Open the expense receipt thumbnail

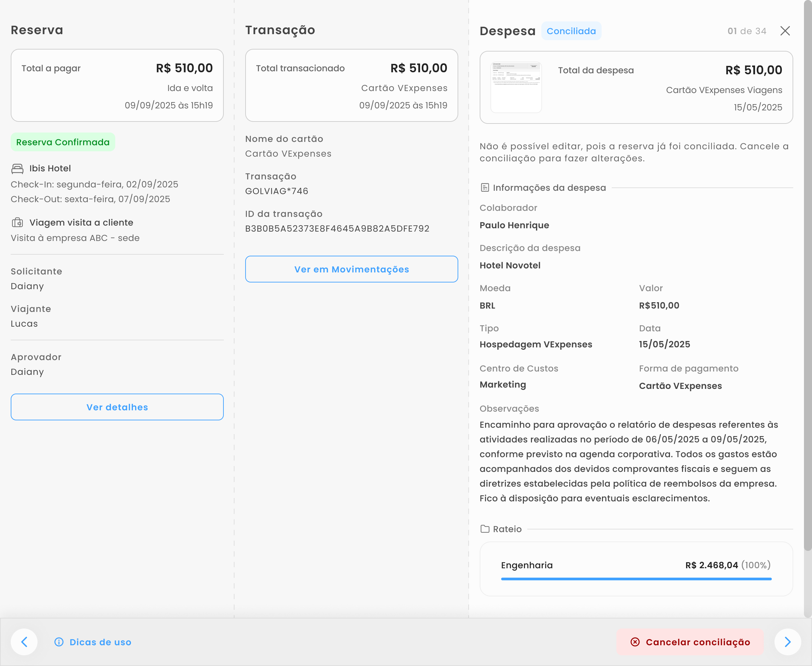point(516,87)
